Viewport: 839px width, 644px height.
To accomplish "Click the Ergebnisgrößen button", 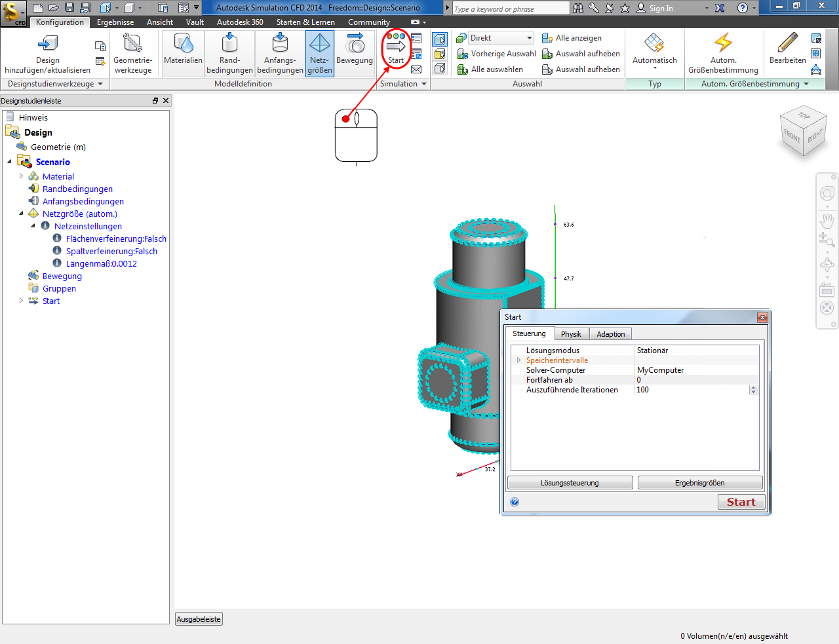I will 700,483.
